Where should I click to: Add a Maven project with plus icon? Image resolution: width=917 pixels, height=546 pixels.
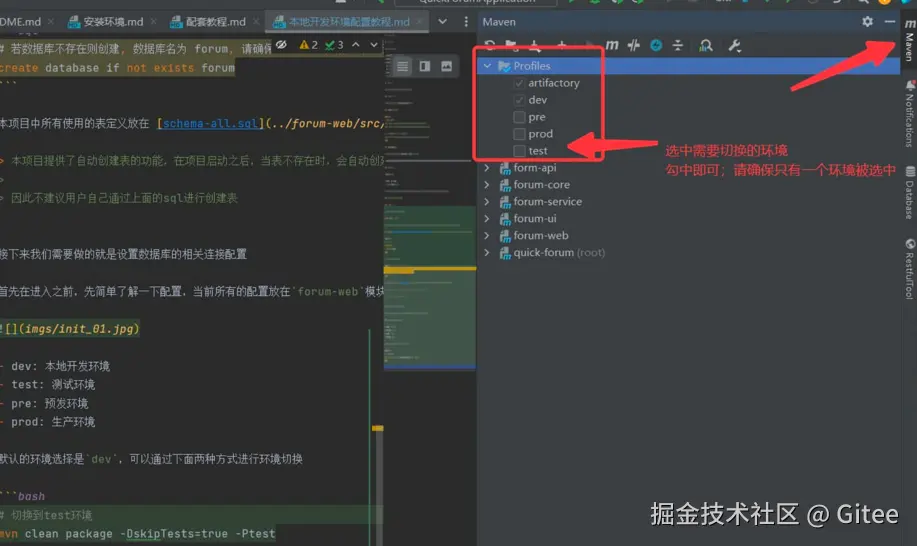[561, 45]
